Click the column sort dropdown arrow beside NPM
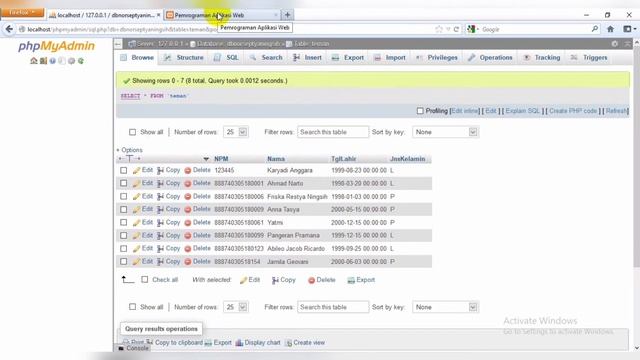This screenshot has height=360, width=640. [206, 159]
